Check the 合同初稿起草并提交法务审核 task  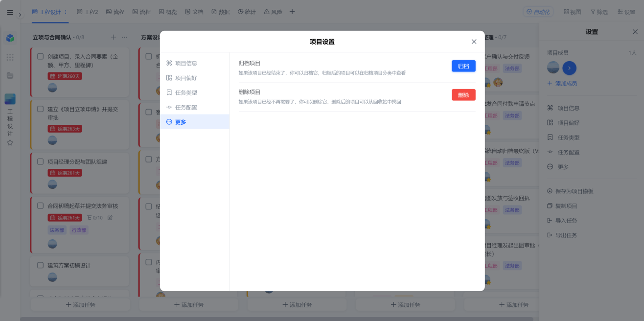[x=41, y=206]
